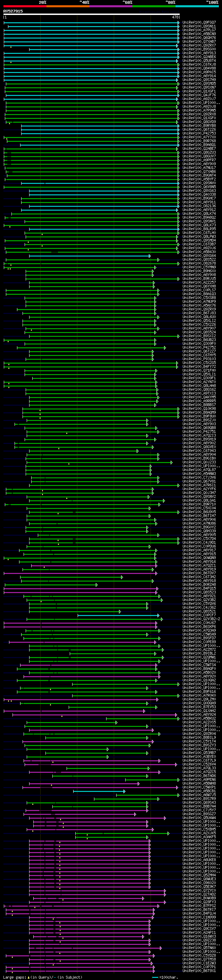The image size is (222, 980).
Task: Click the UniRef100_B9SXI2 label
Action: click(199, 336)
